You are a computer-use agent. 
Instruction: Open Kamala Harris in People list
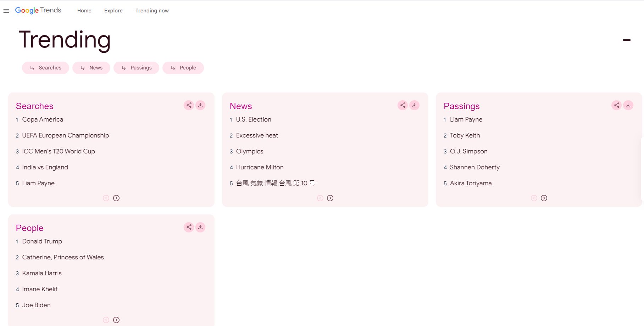(x=42, y=273)
